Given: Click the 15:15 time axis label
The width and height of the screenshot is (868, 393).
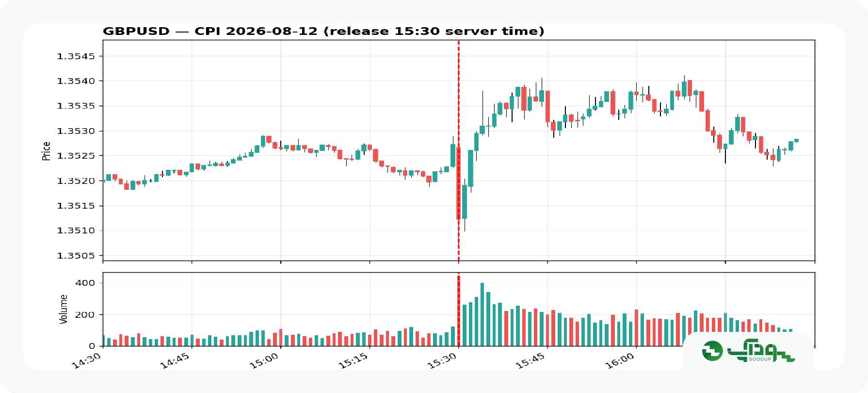Looking at the screenshot, I should [x=354, y=361].
